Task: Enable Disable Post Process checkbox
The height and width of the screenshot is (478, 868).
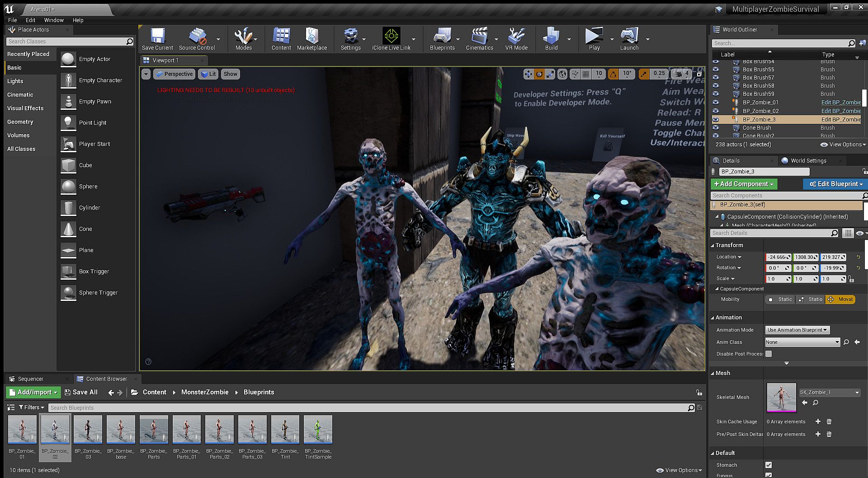Action: click(769, 354)
